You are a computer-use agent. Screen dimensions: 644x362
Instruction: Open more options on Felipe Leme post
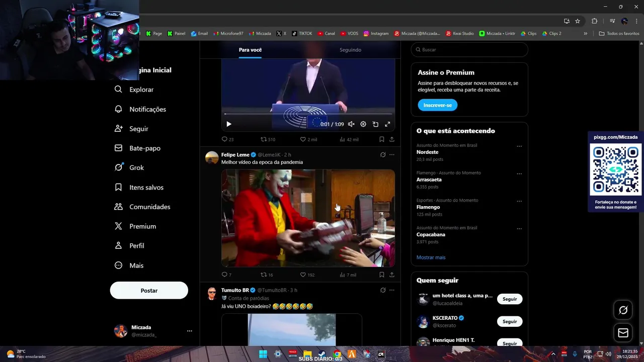click(392, 155)
